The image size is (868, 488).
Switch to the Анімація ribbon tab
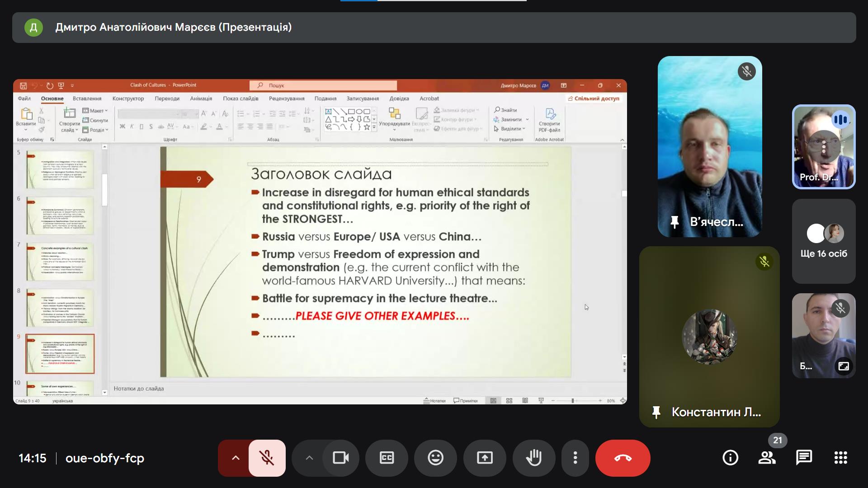pos(201,99)
